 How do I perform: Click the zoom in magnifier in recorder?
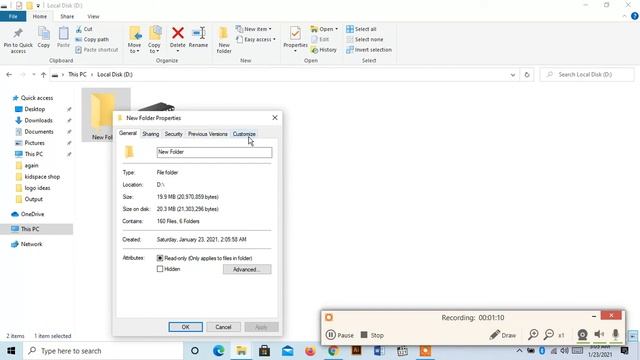533,335
